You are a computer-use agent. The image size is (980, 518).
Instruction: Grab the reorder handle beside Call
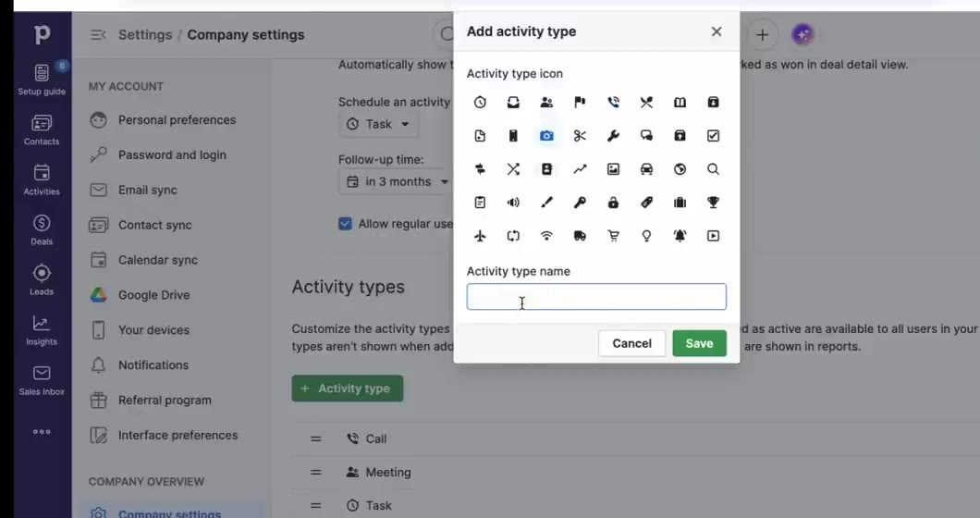pos(315,439)
